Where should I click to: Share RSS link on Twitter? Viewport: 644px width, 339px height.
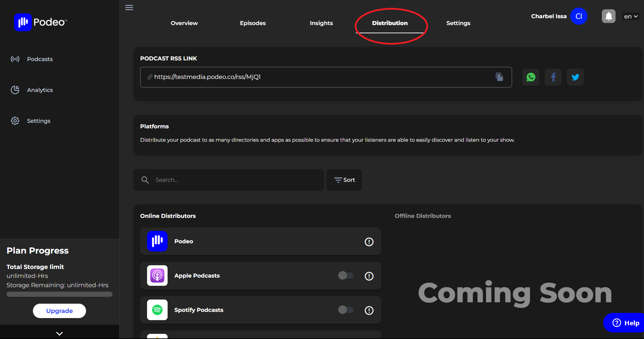coord(575,77)
